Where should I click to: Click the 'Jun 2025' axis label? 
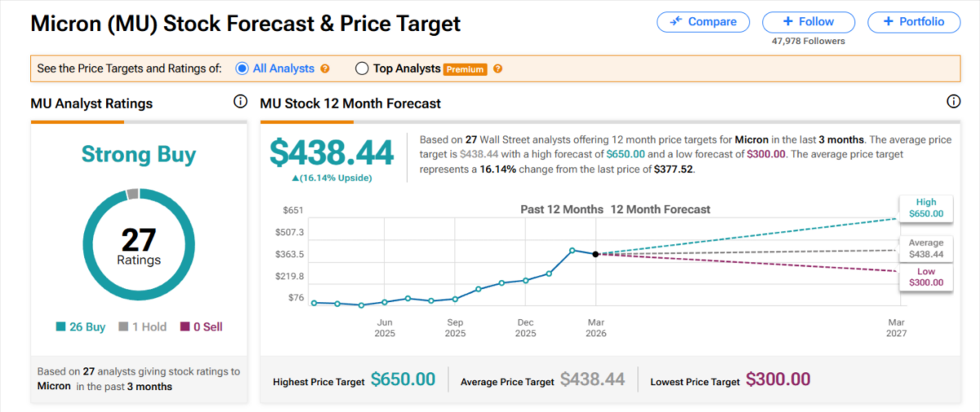click(385, 328)
